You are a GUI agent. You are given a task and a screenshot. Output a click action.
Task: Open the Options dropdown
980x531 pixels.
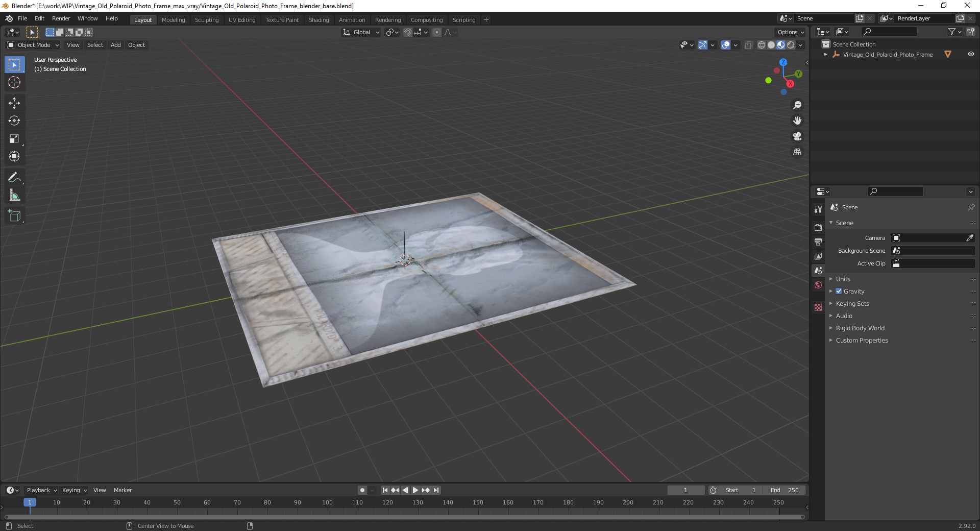click(791, 32)
